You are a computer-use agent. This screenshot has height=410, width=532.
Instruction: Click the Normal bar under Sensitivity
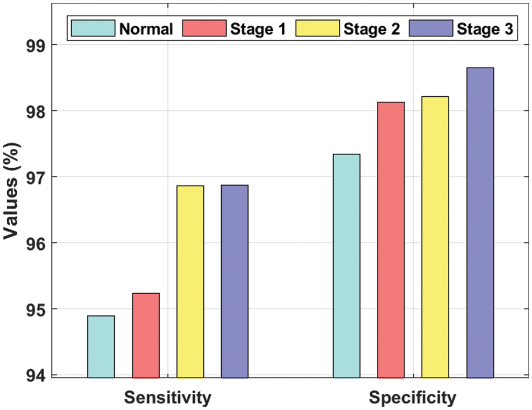(x=101, y=346)
